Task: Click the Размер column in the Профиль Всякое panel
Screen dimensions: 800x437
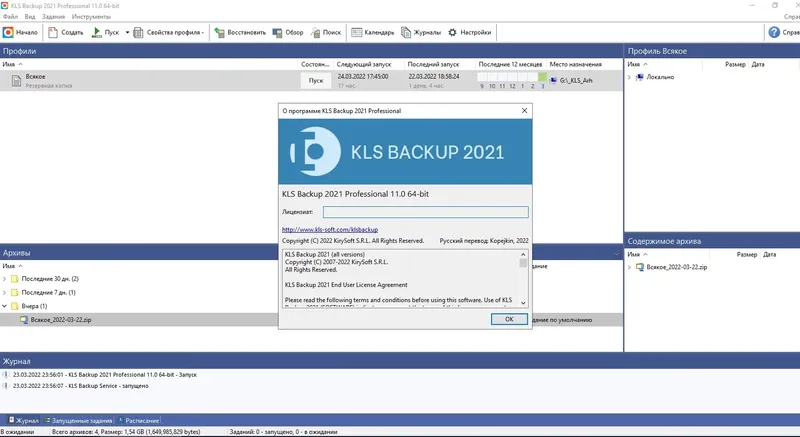Action: 735,64
